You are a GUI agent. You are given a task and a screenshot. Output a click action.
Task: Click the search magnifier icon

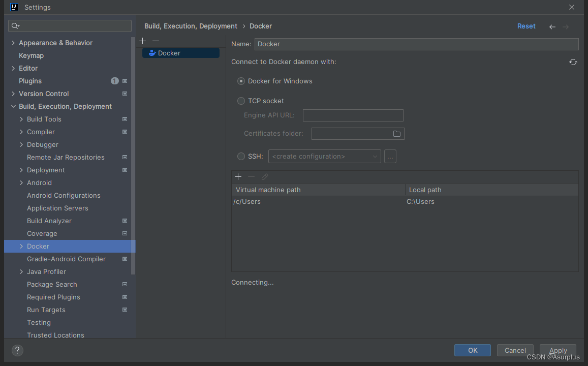click(x=15, y=26)
